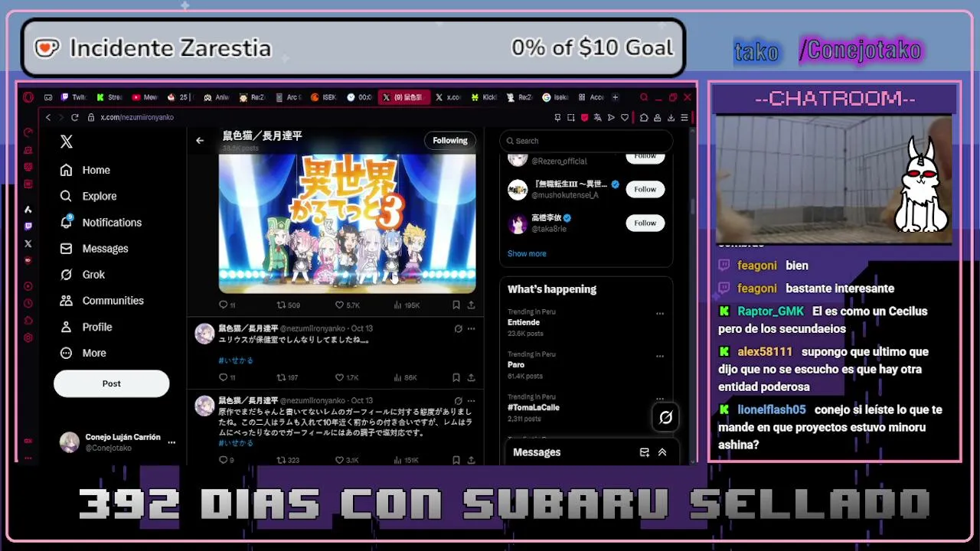Viewport: 980px width, 551px height.
Task: Click author avatar on the ユリウス tweet
Action: click(204, 334)
